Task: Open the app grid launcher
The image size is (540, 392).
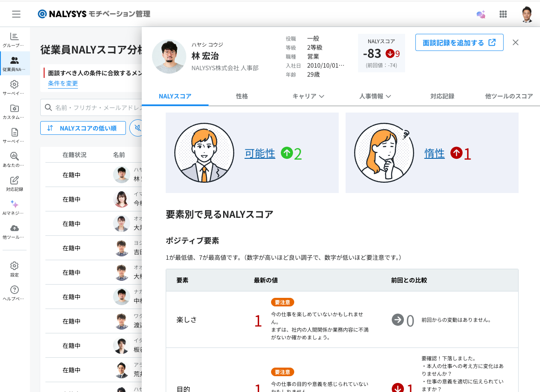Action: click(503, 14)
